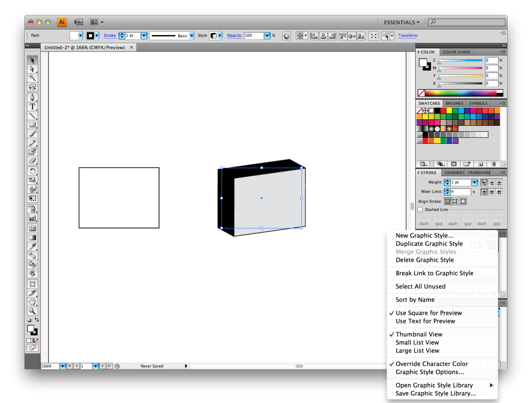
Task: Open Weight dropdown in Stroke panel
Action: [474, 183]
